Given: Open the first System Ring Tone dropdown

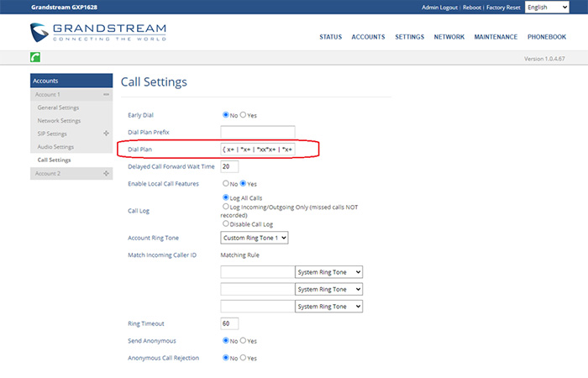Looking at the screenshot, I should (x=328, y=272).
